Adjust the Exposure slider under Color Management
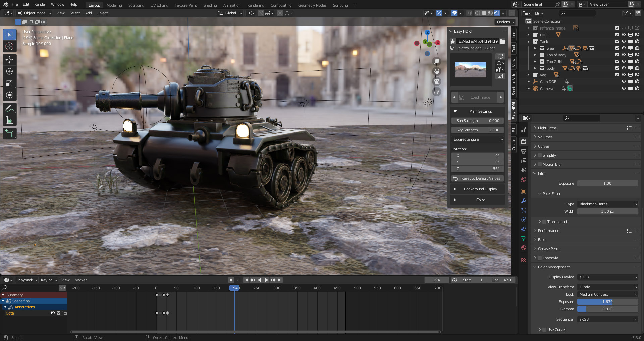The height and width of the screenshot is (341, 644). 607,302
